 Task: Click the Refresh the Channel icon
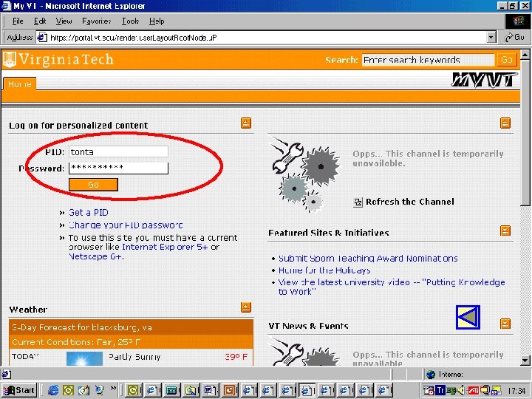coord(358,202)
